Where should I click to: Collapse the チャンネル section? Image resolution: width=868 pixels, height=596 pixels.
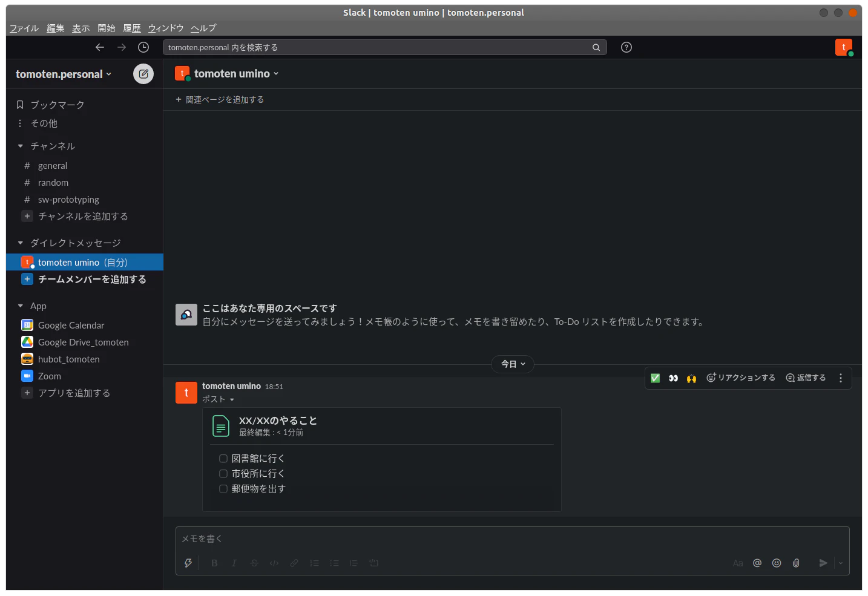coord(21,146)
